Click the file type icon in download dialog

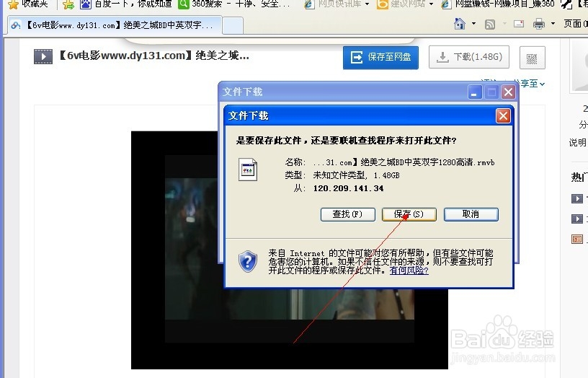[x=248, y=170]
